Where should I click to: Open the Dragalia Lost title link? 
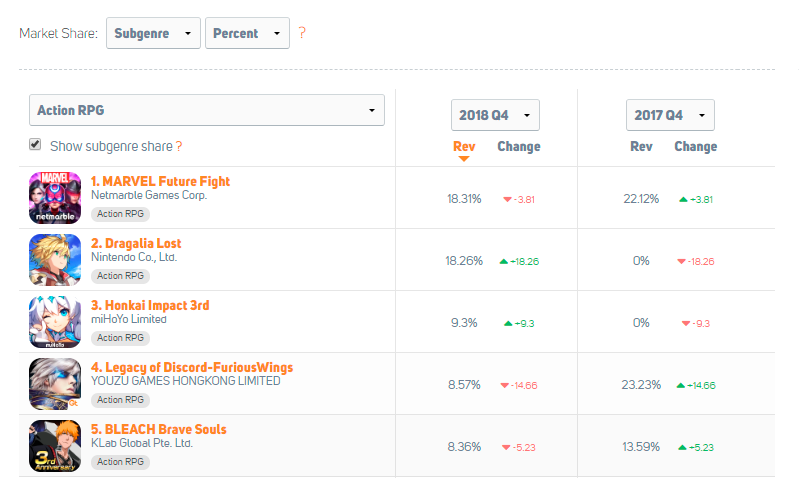tap(136, 244)
